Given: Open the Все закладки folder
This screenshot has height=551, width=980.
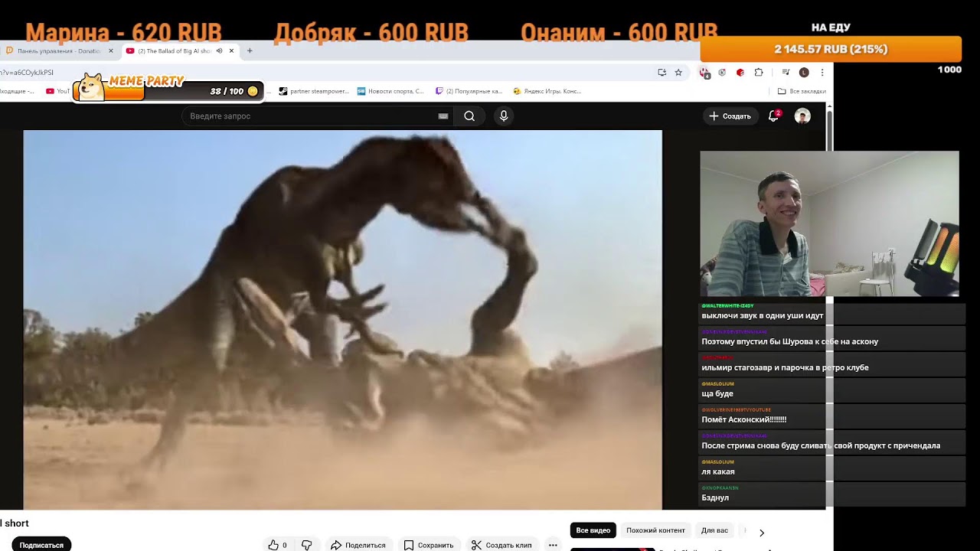Looking at the screenshot, I should tap(802, 91).
